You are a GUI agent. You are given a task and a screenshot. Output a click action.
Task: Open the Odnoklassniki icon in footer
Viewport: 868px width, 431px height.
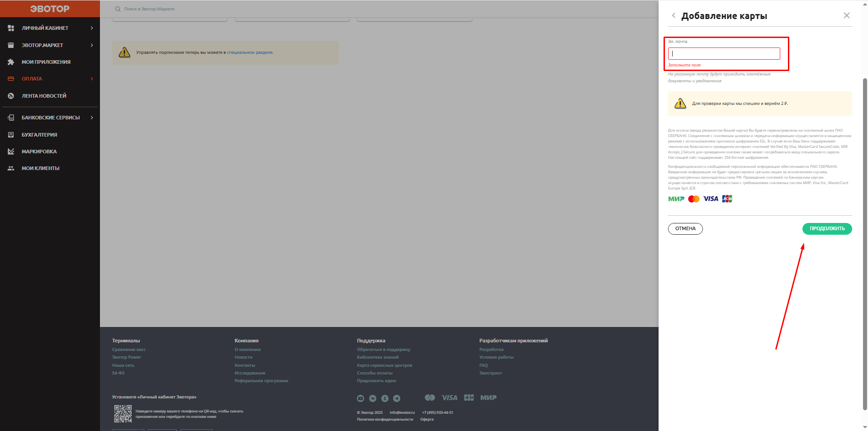(385, 398)
